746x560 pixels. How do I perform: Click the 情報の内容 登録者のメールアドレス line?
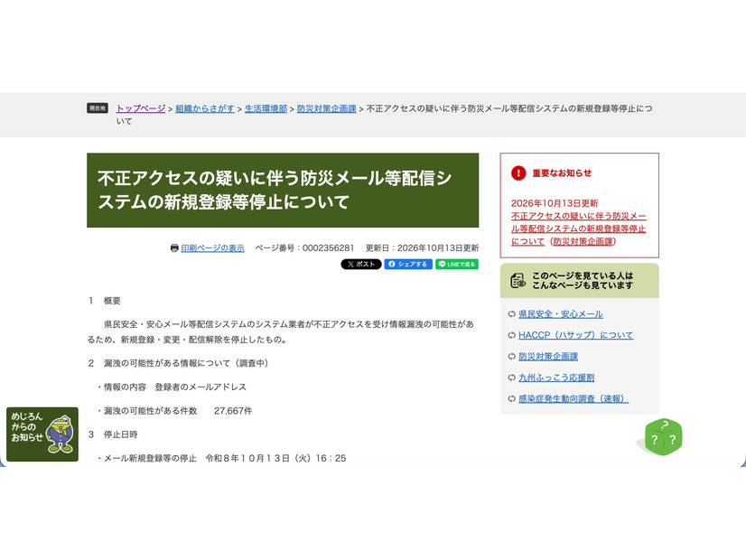pyautogui.click(x=172, y=387)
